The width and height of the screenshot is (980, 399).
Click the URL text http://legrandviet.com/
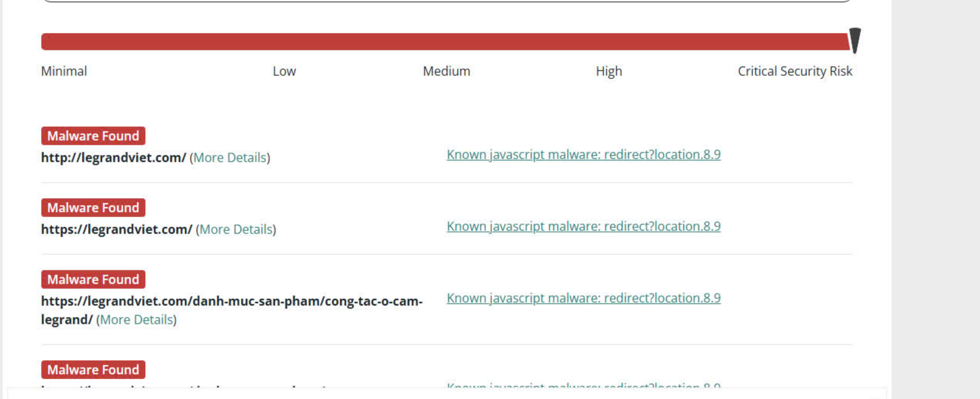(114, 157)
